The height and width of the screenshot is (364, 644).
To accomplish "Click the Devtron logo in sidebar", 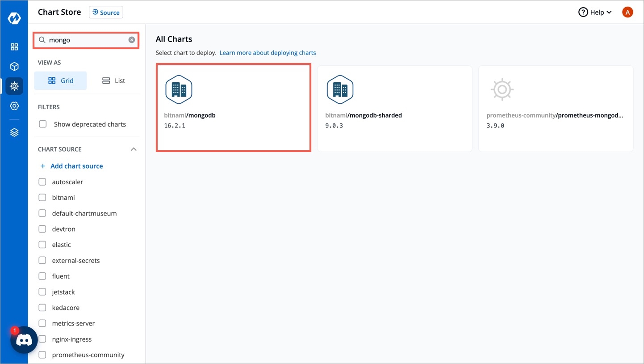I will tap(14, 19).
